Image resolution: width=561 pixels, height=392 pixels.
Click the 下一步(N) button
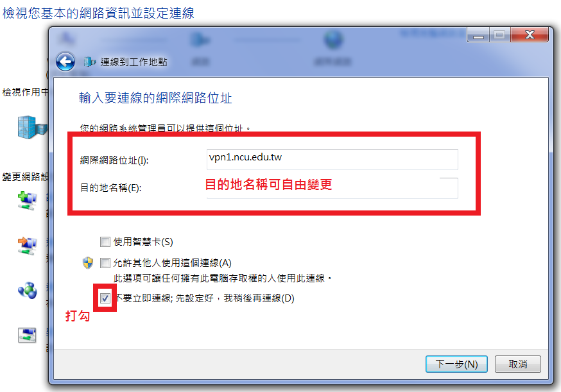(x=456, y=364)
